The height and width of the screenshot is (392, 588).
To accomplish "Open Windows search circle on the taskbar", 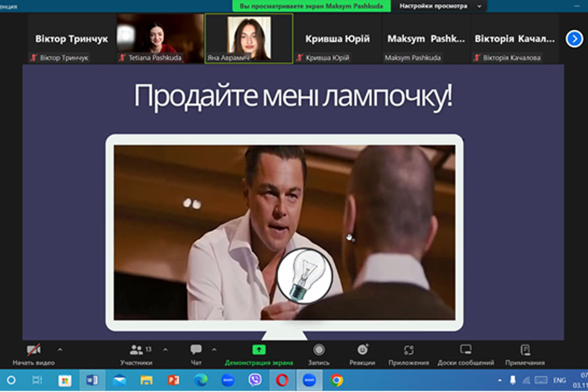I will click(11, 380).
